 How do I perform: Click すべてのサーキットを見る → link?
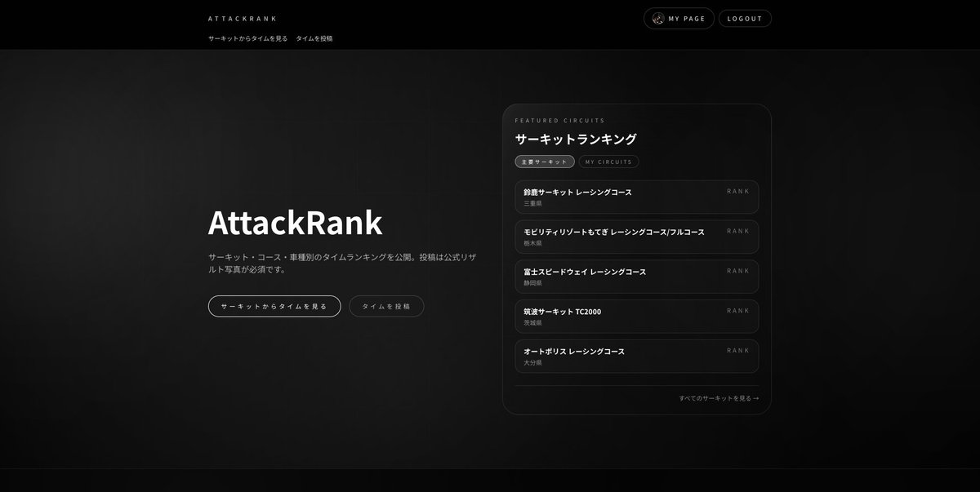(x=719, y=398)
